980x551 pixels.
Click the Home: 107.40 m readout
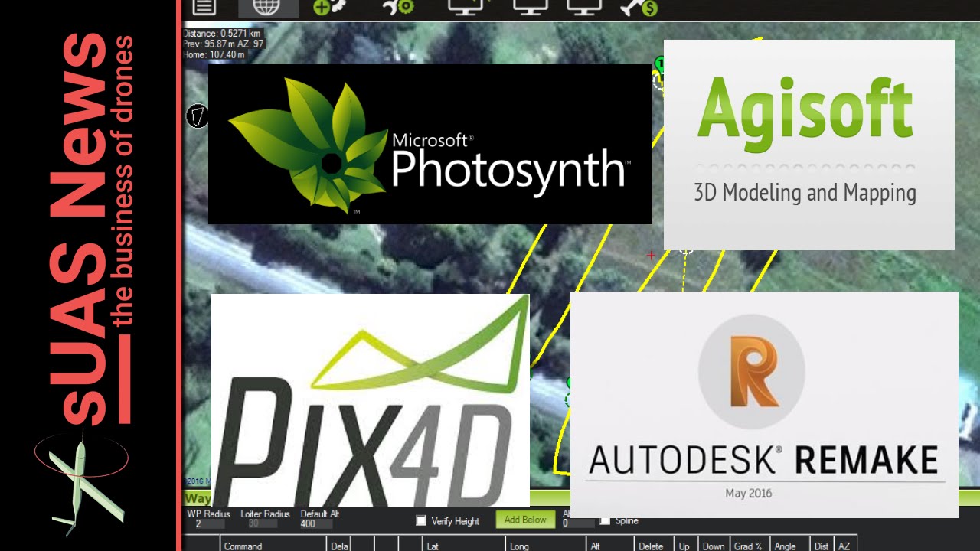click(214, 55)
